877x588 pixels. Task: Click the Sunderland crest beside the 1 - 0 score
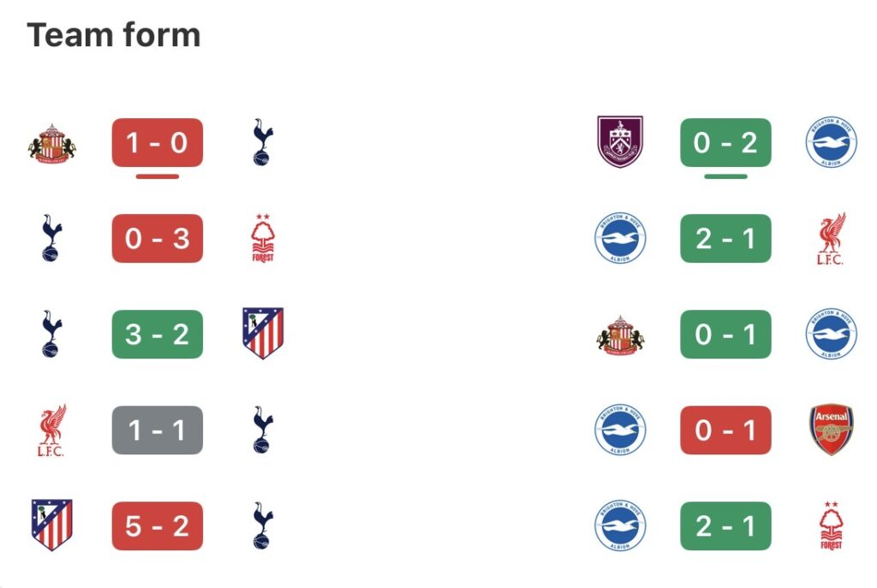pyautogui.click(x=51, y=143)
